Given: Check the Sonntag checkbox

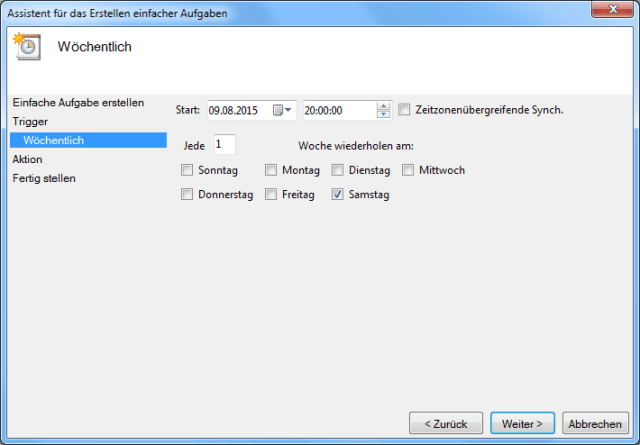Looking at the screenshot, I should (x=187, y=170).
